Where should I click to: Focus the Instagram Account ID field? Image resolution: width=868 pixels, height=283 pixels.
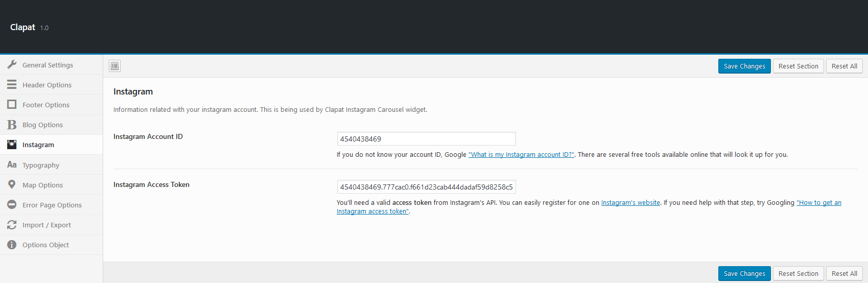click(426, 138)
